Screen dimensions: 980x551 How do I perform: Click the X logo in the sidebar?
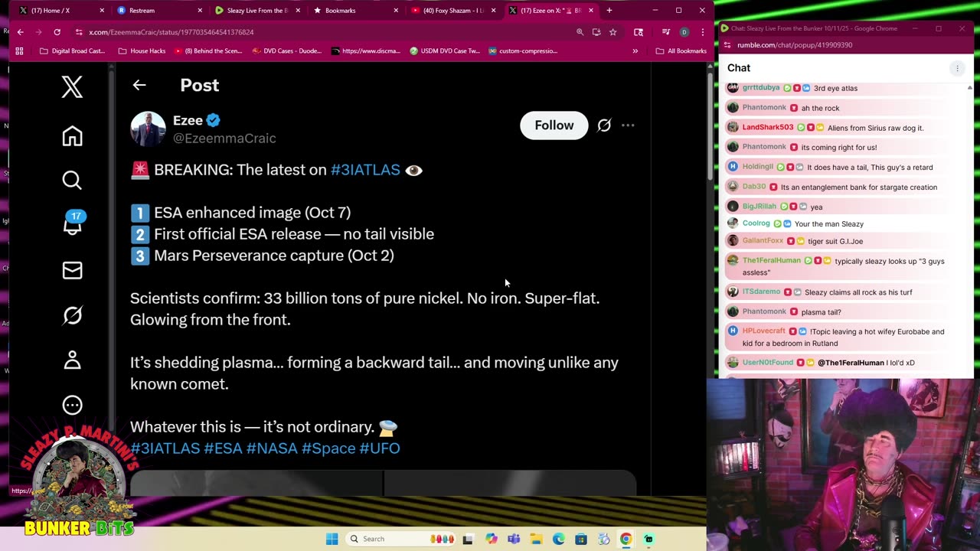coord(72,87)
